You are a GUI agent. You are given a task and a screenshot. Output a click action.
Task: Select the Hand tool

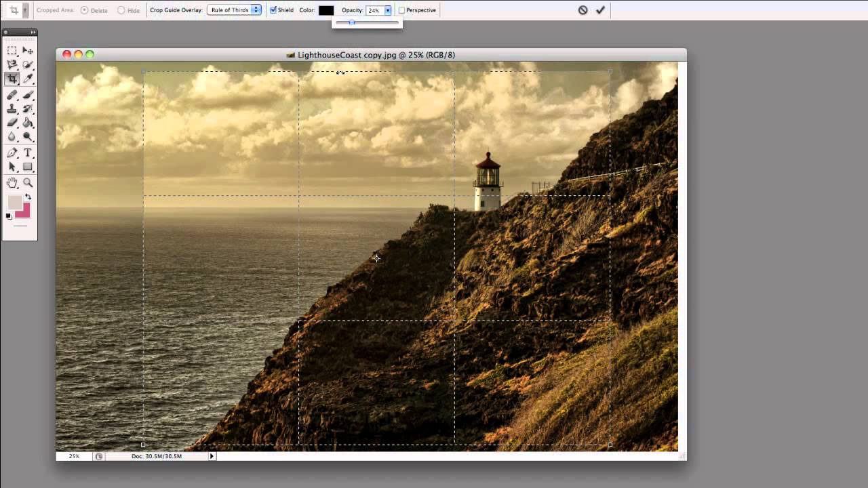click(x=12, y=183)
